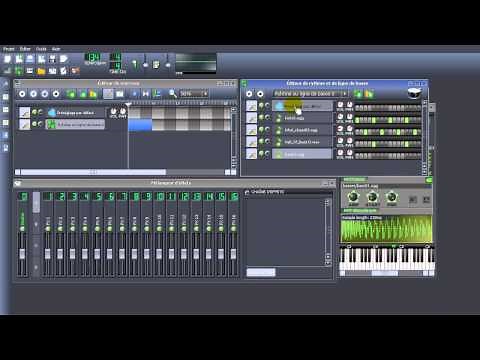
Task: Click the Open Project icon in main toolbar
Action: tap(30, 59)
